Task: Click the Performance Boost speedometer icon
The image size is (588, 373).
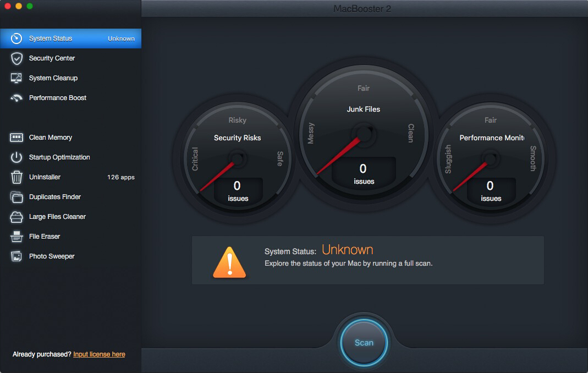Action: tap(17, 98)
